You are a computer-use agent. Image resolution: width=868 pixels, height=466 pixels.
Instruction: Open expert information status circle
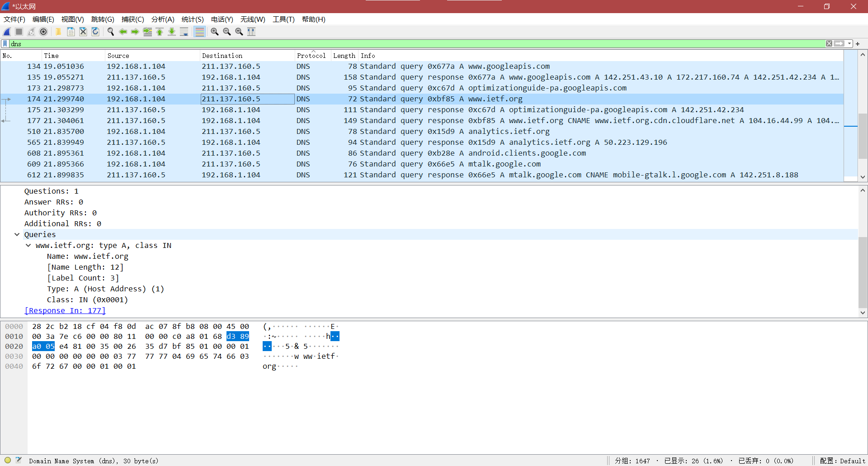(8, 460)
